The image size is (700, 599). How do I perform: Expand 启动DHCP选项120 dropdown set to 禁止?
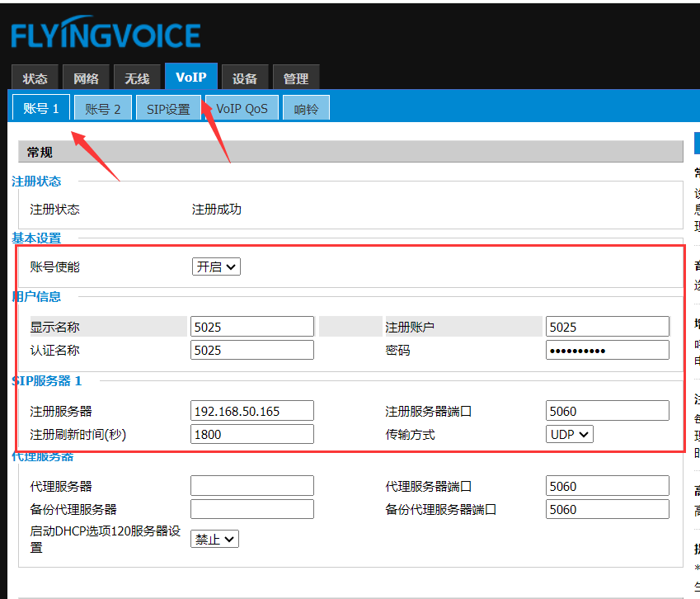[x=214, y=539]
